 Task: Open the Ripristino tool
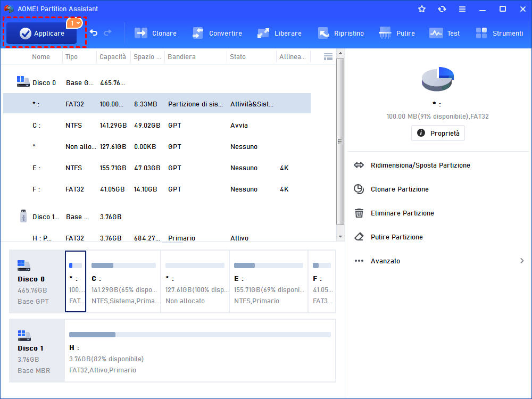[x=340, y=33]
